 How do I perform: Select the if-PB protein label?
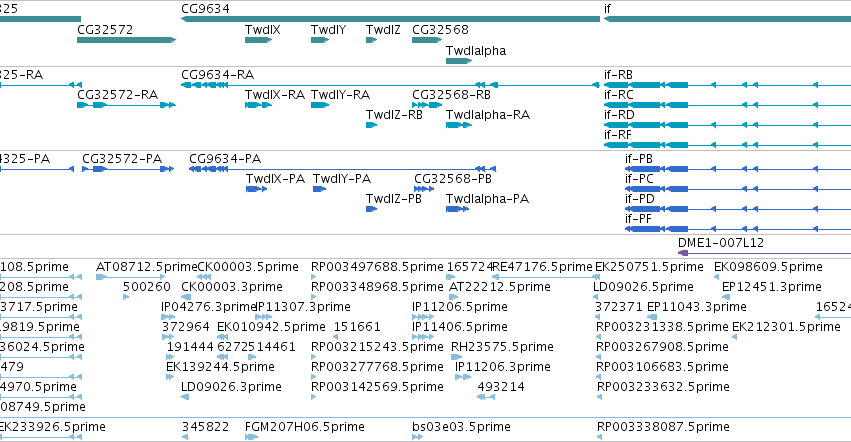point(639,159)
